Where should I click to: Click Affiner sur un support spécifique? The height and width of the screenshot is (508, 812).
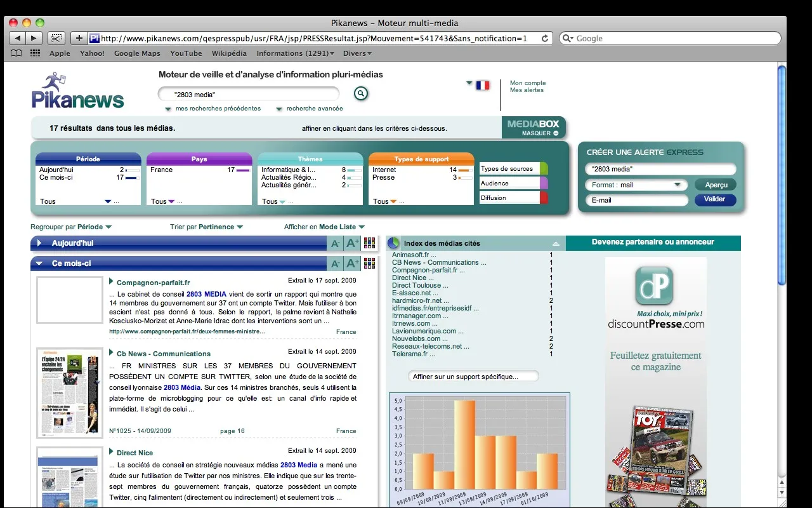coord(473,377)
